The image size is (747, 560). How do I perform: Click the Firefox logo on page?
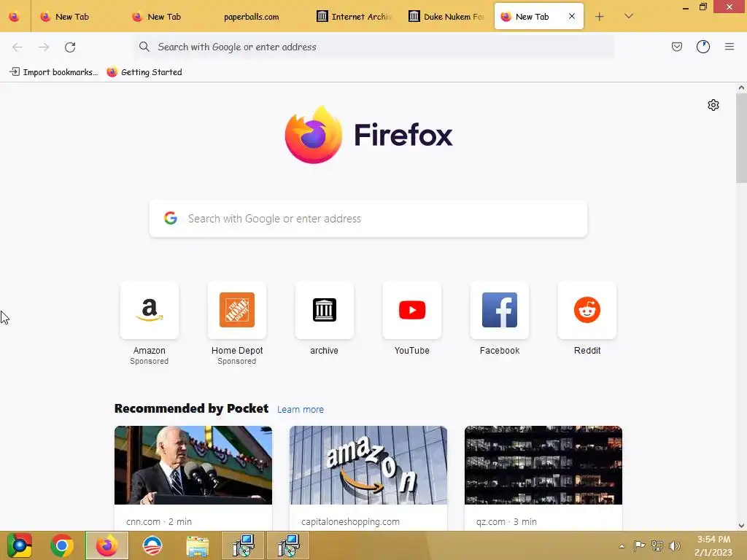368,135
